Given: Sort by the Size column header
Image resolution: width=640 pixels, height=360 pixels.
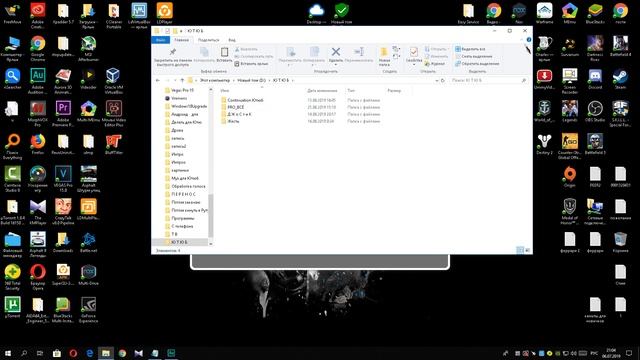Looking at the screenshot, I should (x=394, y=91).
